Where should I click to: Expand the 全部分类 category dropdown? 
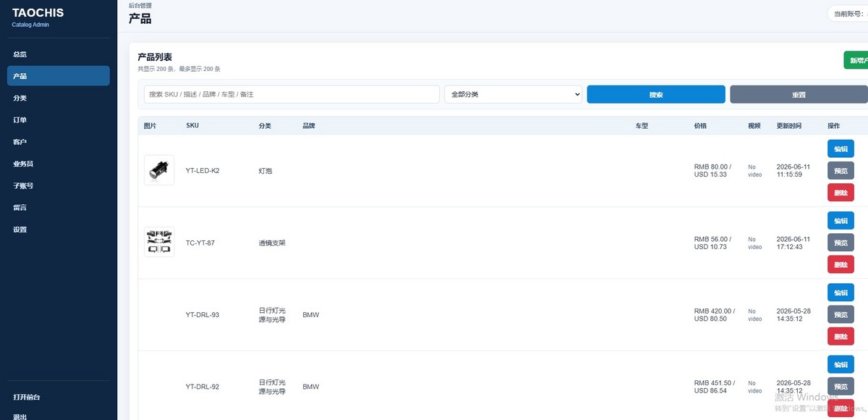(514, 95)
